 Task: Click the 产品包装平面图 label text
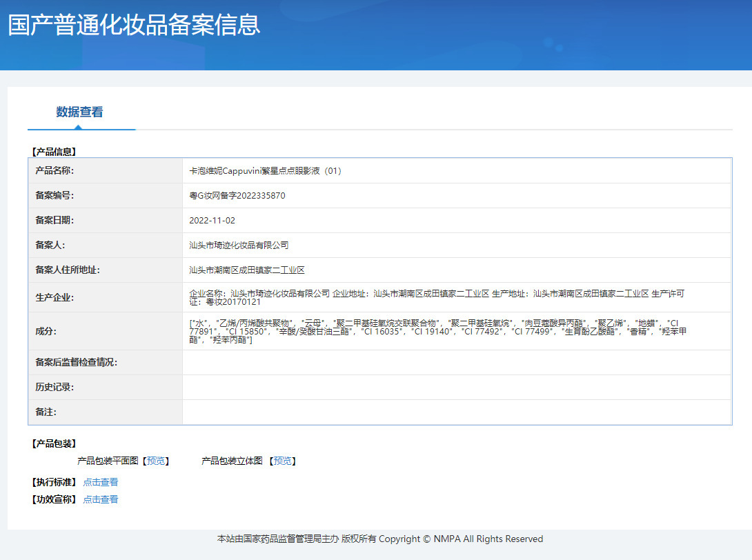108,461
